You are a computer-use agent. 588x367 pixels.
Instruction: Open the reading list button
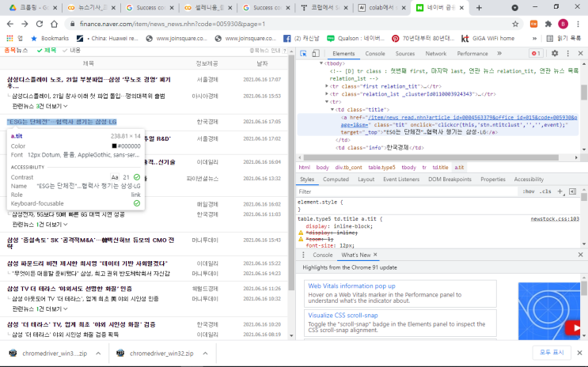point(563,38)
